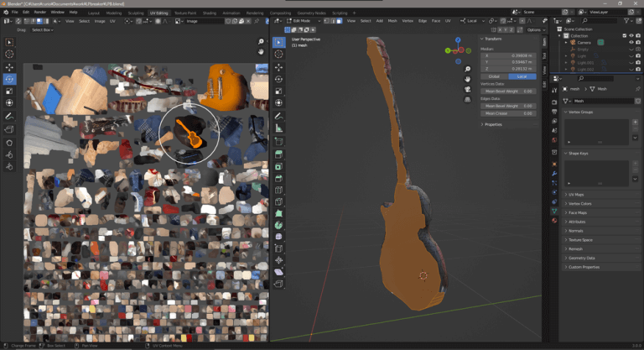The image size is (644, 350).
Task: Toggle camera view icon in 3D viewport
Action: pos(467,89)
